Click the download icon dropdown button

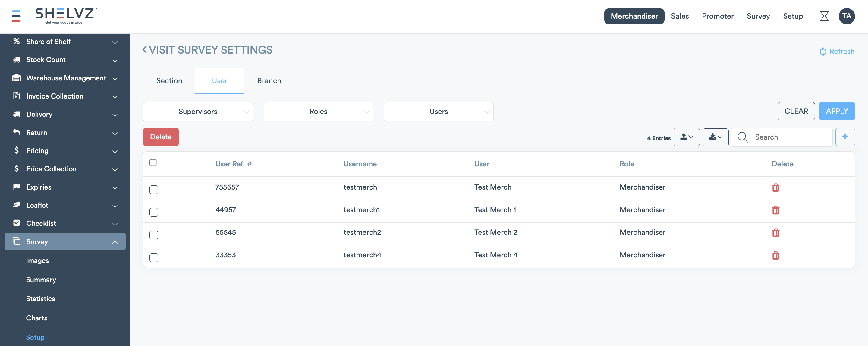715,137
